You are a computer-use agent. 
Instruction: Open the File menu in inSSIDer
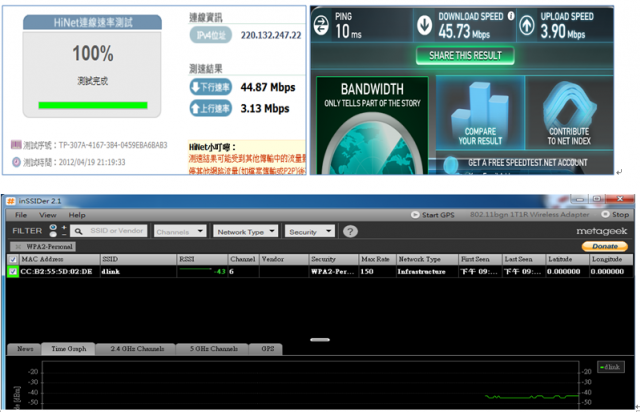[21, 215]
